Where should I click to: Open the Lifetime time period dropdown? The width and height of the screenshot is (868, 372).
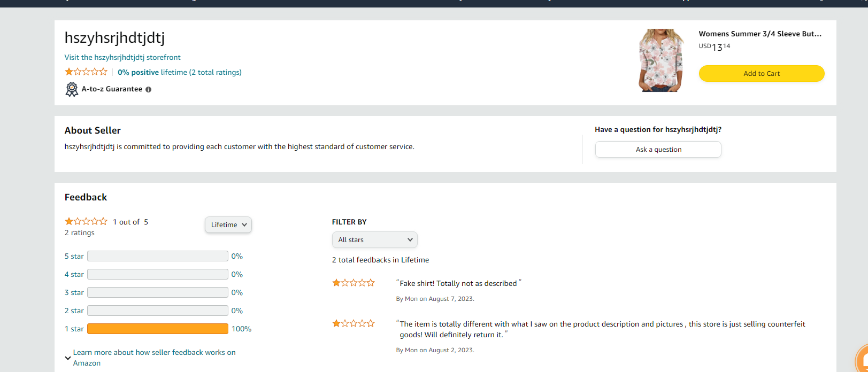[228, 225]
